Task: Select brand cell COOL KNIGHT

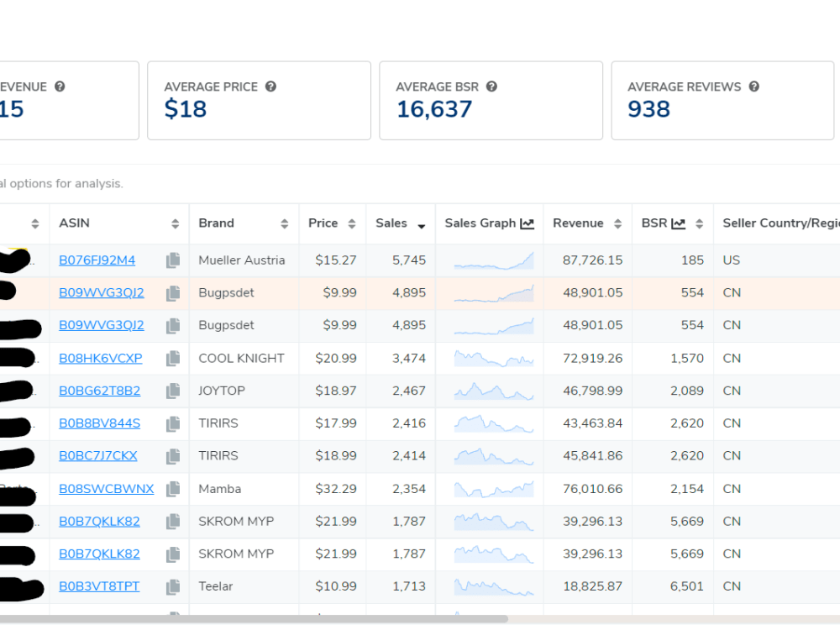Action: tap(241, 359)
